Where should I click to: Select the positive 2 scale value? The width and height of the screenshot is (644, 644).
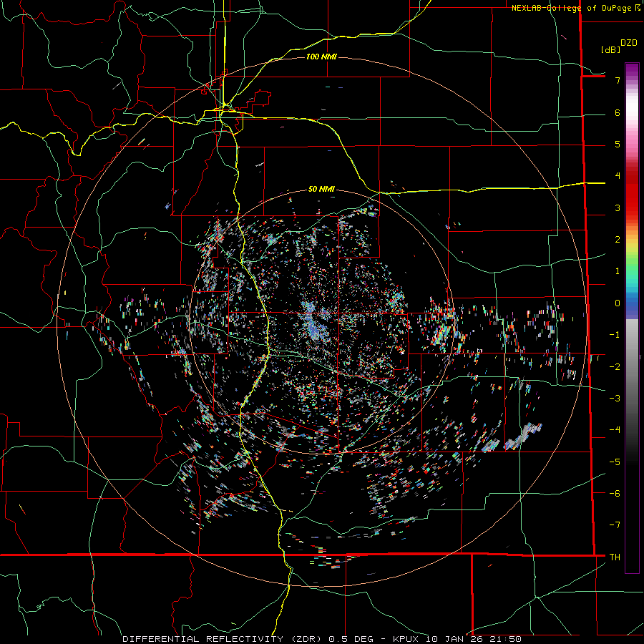pos(618,240)
